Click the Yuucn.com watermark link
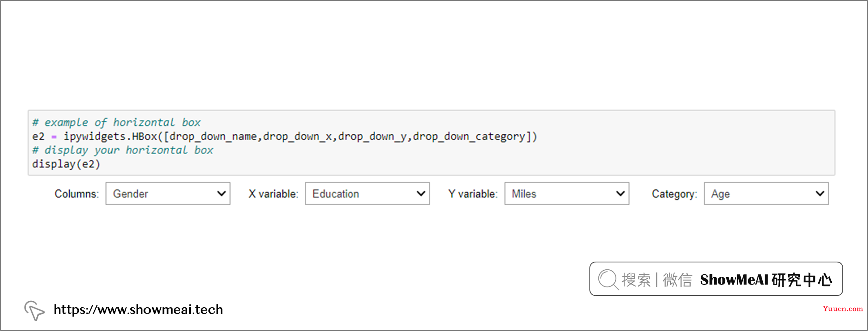The image size is (868, 331). pyautogui.click(x=843, y=309)
